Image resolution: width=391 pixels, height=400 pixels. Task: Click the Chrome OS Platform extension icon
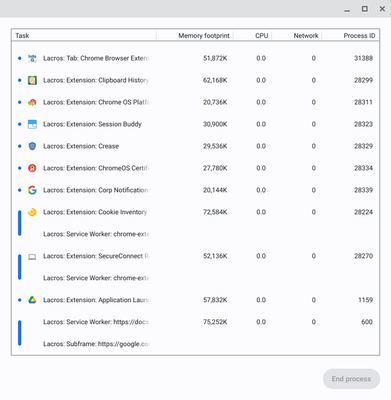[x=32, y=102]
